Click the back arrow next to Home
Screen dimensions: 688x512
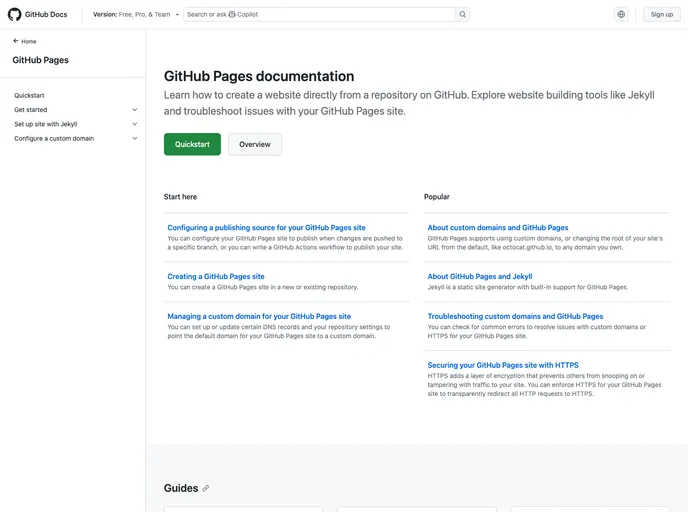pyautogui.click(x=16, y=41)
